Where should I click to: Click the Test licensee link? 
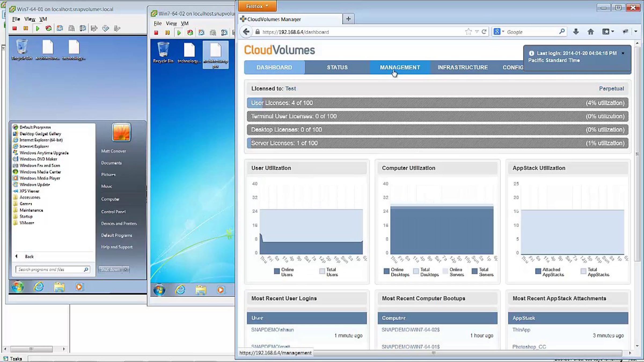tap(290, 88)
